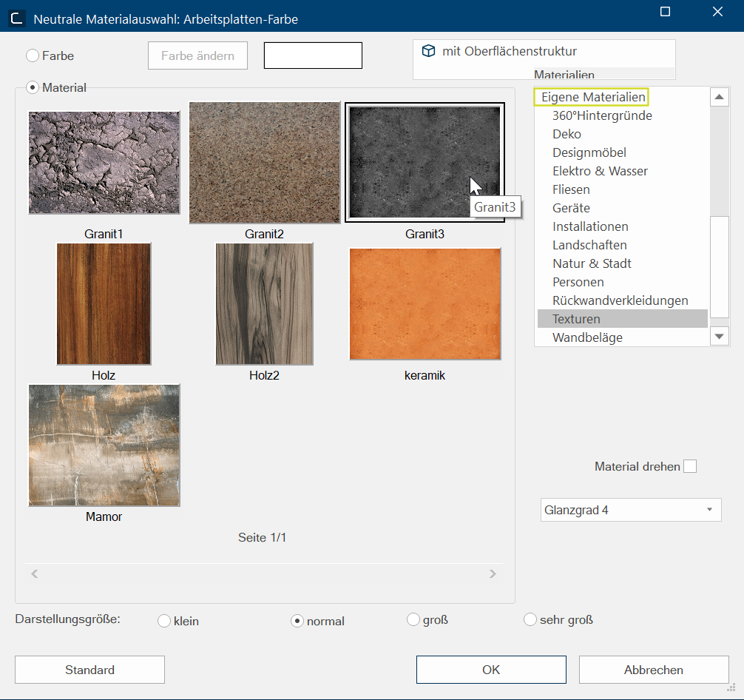Open the Glanzgrad 4 dropdown
This screenshot has width=744, height=700.
click(631, 510)
